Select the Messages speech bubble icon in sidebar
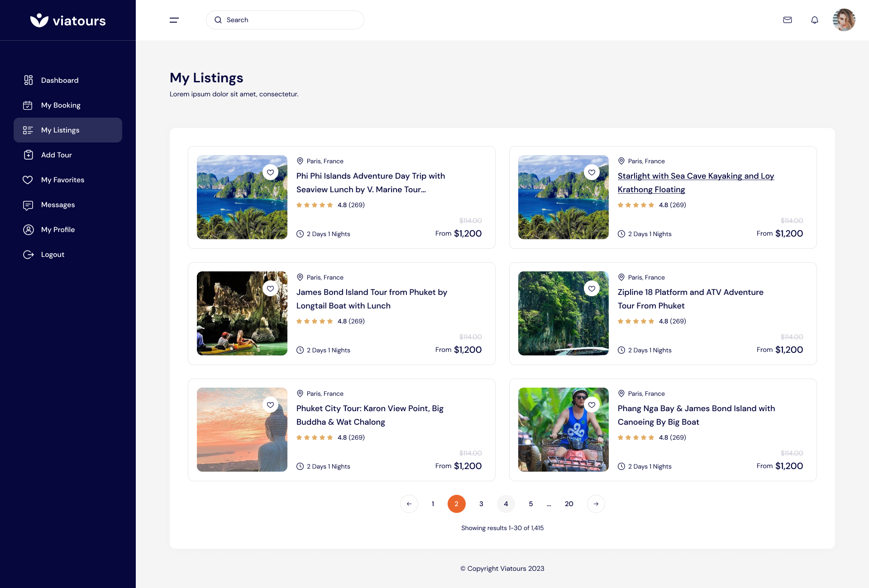This screenshot has width=869, height=588. coord(28,205)
